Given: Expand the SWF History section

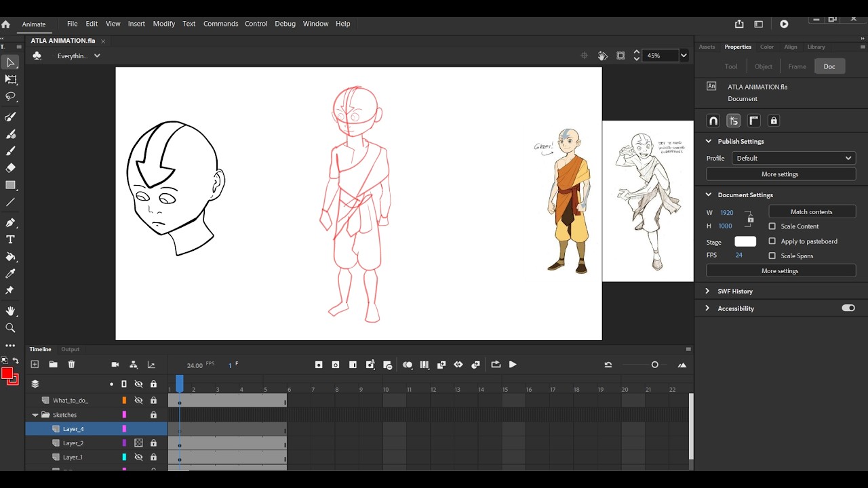Looking at the screenshot, I should pos(708,291).
